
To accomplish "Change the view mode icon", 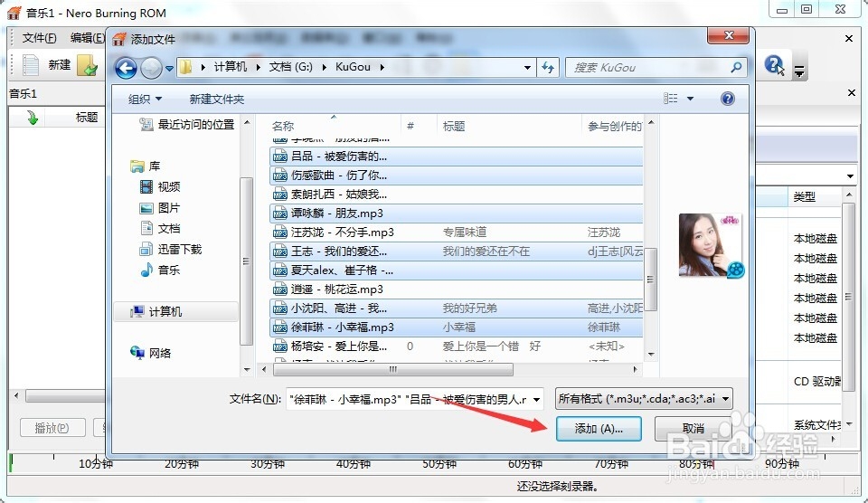I will tap(670, 99).
